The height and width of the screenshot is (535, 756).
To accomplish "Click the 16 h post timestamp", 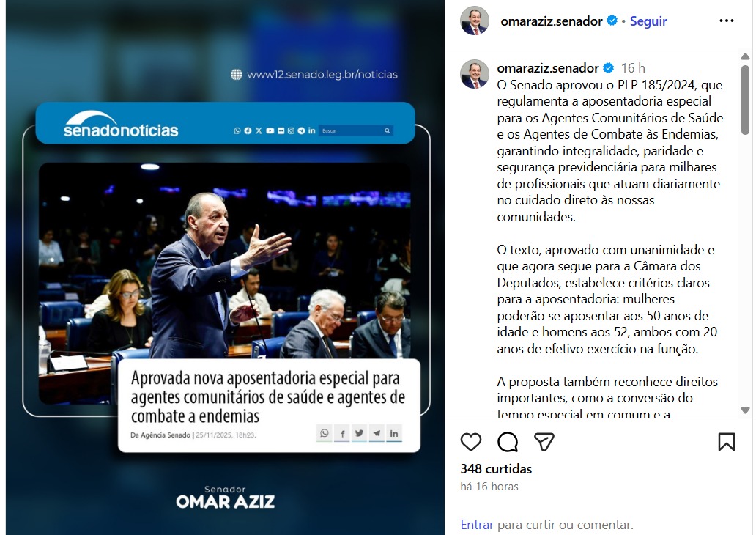I will [633, 68].
